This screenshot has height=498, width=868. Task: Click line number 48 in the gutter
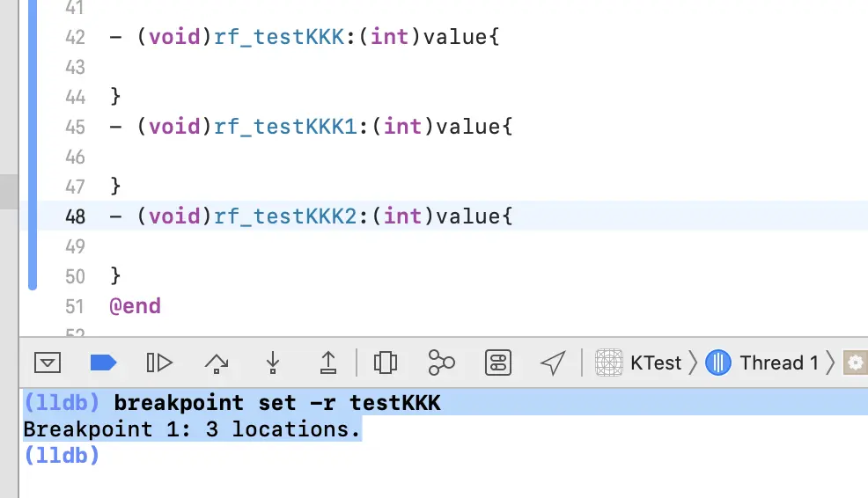pyautogui.click(x=76, y=216)
